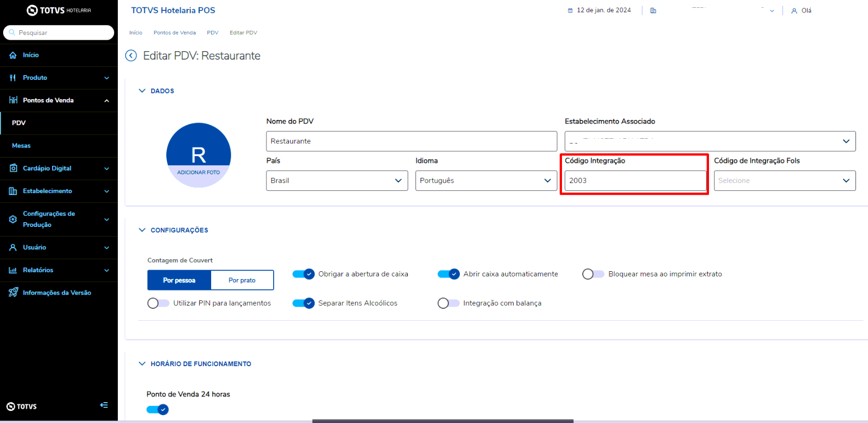This screenshot has height=423, width=868.
Task: Open Estabelecimento Associado dropdown
Action: point(710,141)
